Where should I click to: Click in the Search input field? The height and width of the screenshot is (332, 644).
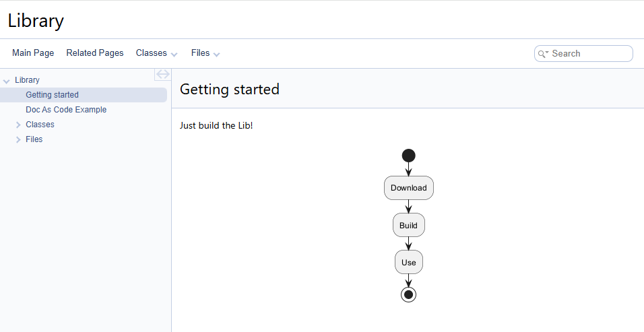(589, 54)
